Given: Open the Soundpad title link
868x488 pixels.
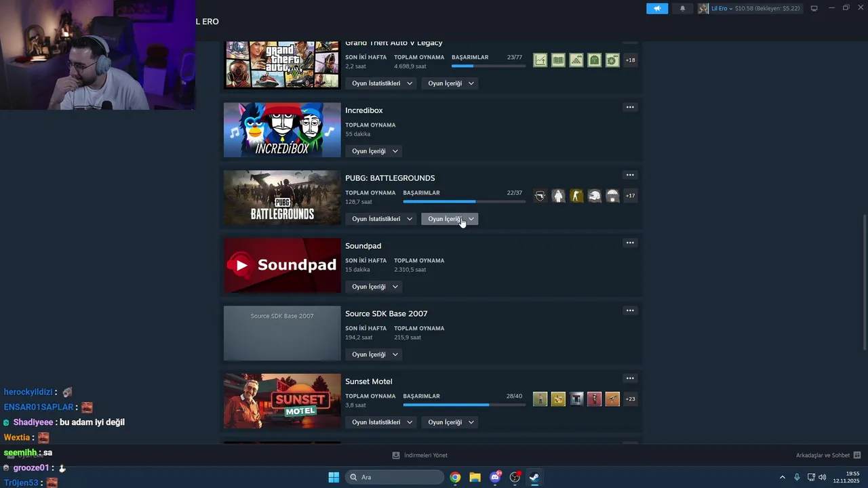Looking at the screenshot, I should pyautogui.click(x=363, y=246).
